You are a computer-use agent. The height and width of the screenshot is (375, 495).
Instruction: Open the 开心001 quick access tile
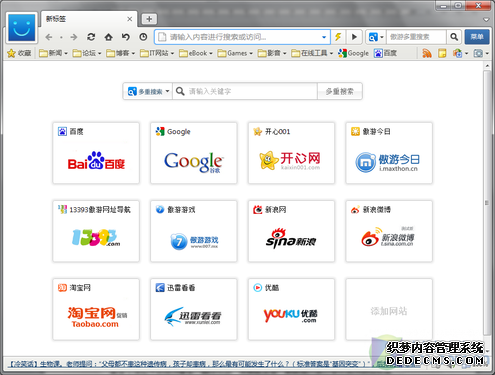[x=291, y=153]
